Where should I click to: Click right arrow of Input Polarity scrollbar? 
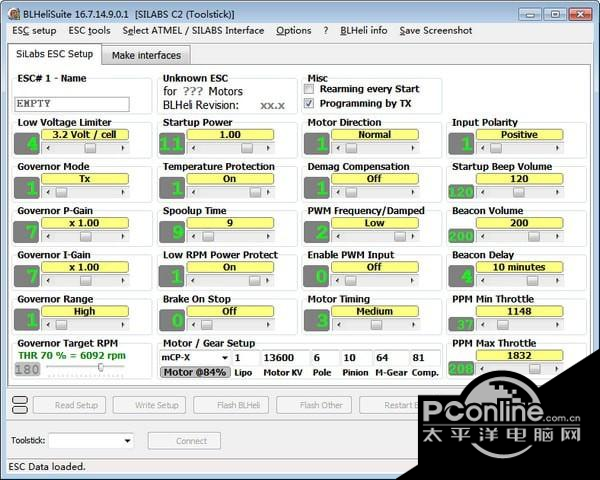click(558, 148)
